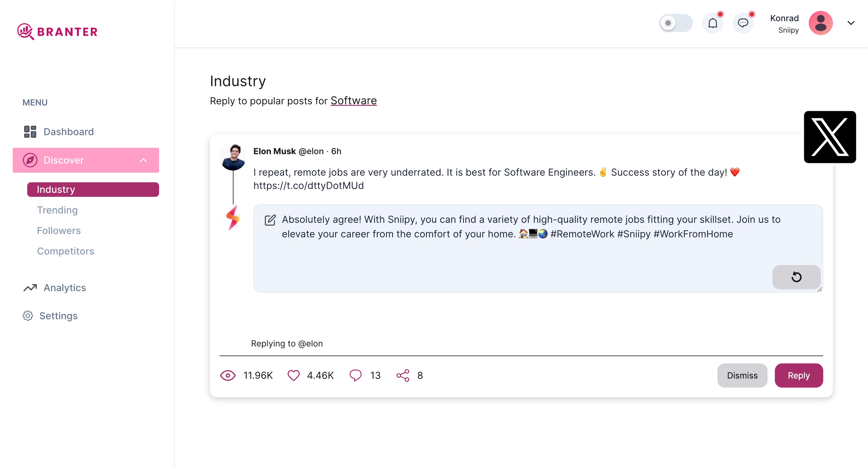The image size is (868, 468).
Task: Click the 11.96K views count
Action: (258, 375)
